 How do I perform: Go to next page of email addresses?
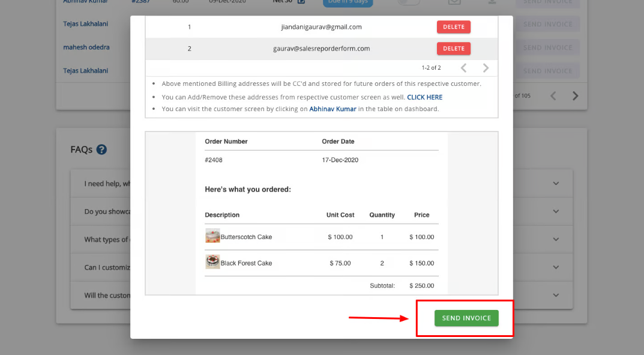coord(486,68)
